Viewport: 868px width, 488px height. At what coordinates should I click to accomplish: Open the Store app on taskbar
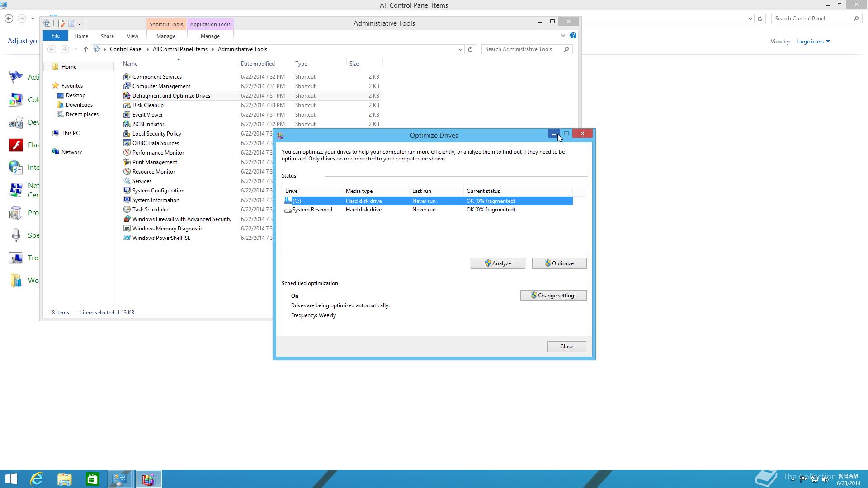pyautogui.click(x=93, y=479)
